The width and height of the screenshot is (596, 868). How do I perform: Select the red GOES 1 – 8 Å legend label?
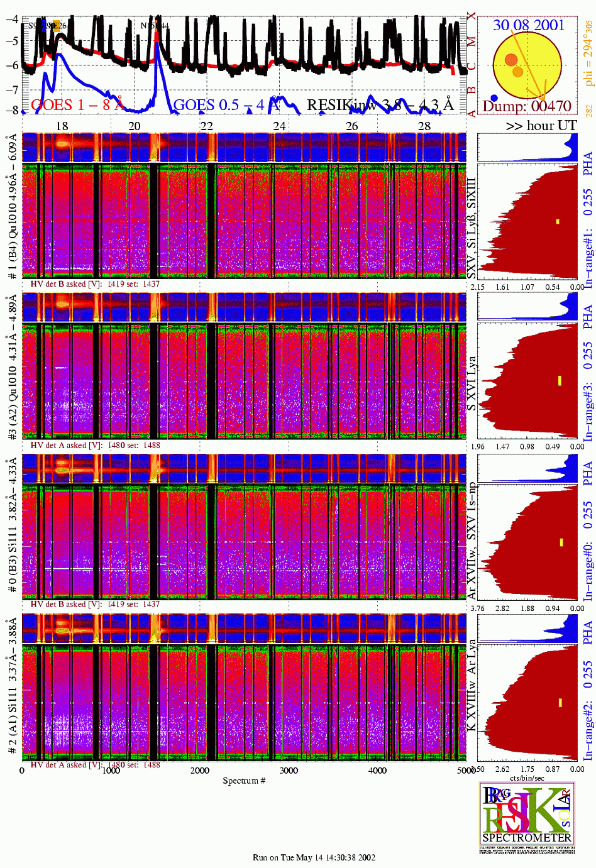click(x=77, y=105)
